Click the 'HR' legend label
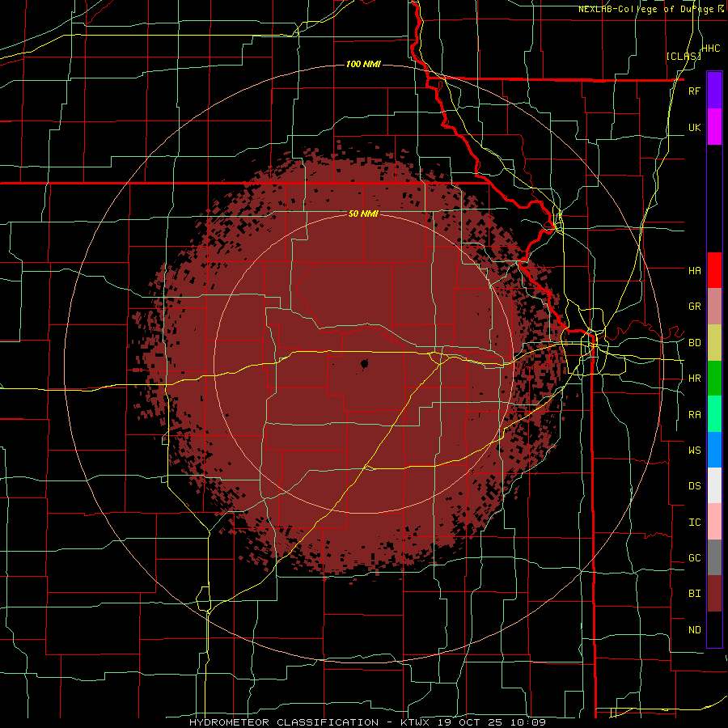This screenshot has height=728, width=728. 694,379
